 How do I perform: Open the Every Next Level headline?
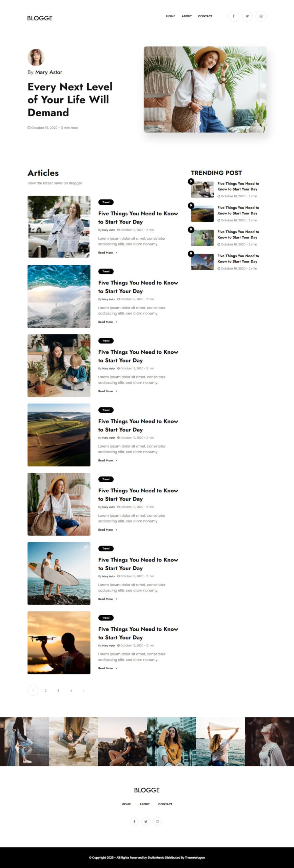pos(70,99)
